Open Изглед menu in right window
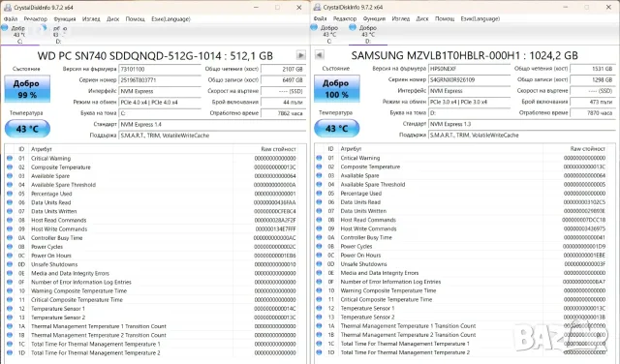Image resolution: width=620 pixels, height=364 pixels. pyautogui.click(x=400, y=18)
